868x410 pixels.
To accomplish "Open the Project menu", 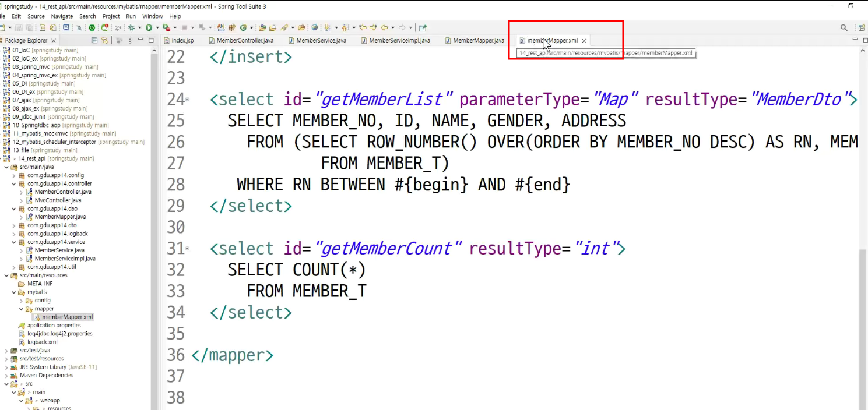I will coord(111,16).
